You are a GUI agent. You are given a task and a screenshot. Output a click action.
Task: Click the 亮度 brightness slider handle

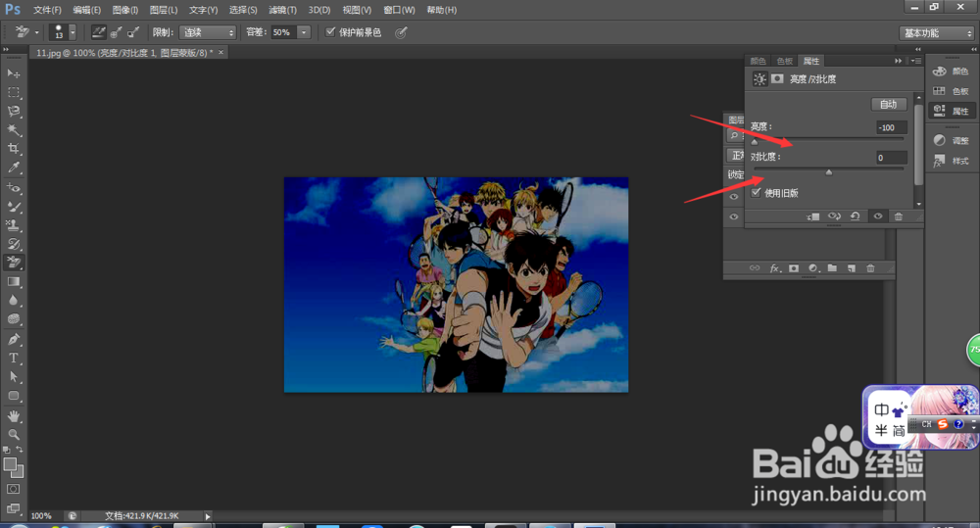click(x=755, y=142)
